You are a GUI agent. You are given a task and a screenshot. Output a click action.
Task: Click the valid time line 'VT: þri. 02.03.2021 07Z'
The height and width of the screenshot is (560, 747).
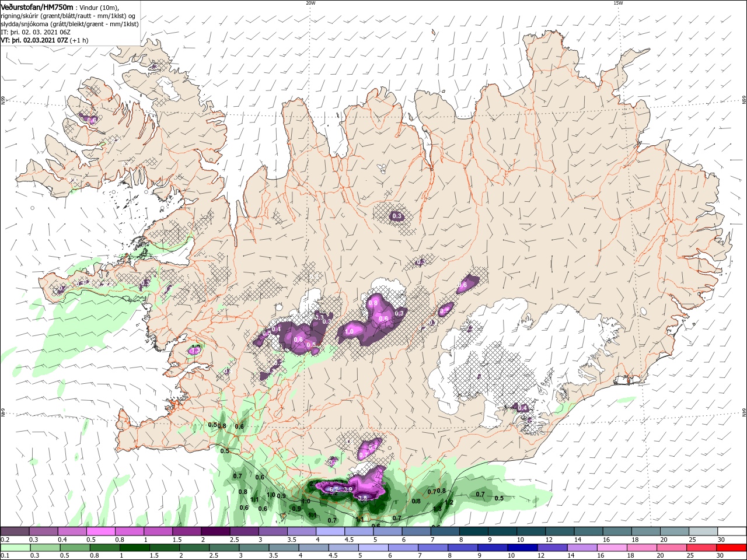(x=35, y=40)
